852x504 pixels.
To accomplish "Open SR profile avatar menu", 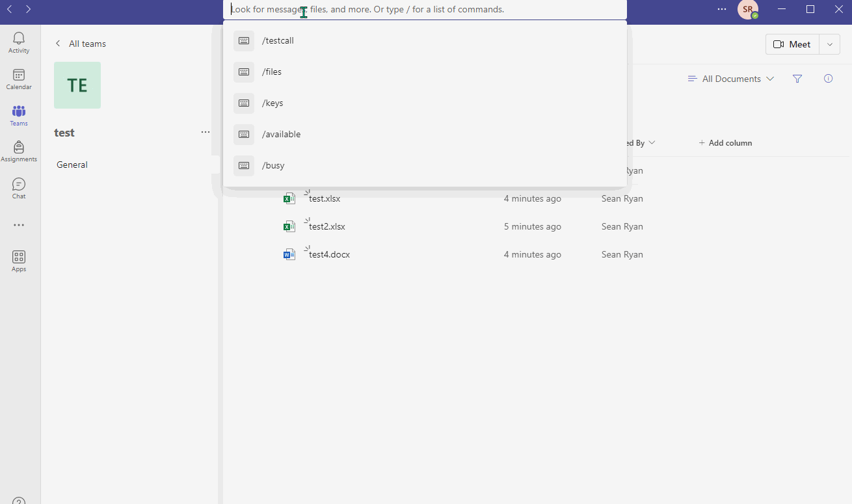I will click(x=748, y=10).
